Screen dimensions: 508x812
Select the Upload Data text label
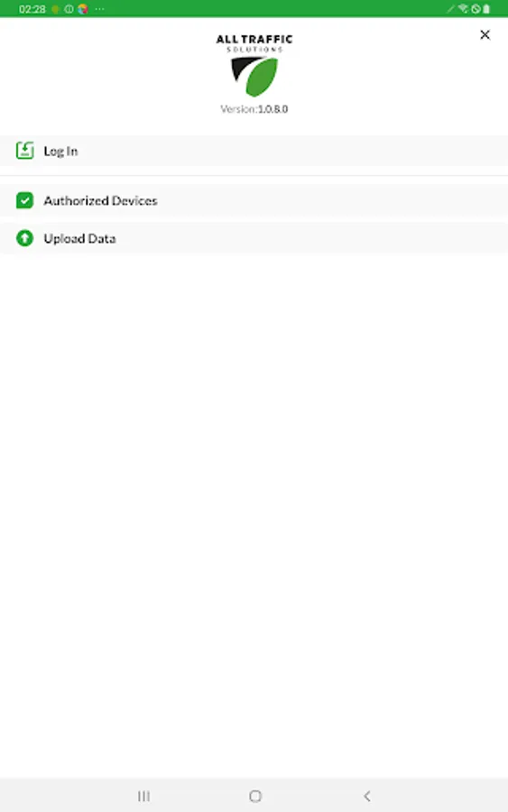point(79,239)
